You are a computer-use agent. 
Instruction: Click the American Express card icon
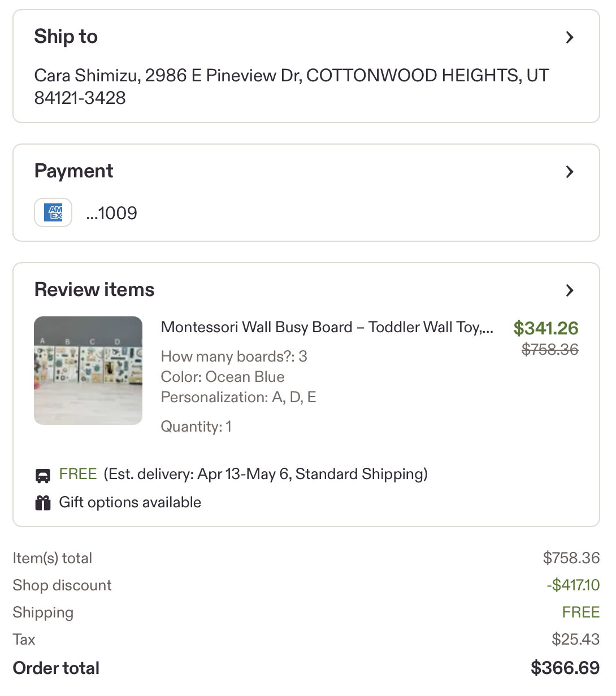pos(53,212)
